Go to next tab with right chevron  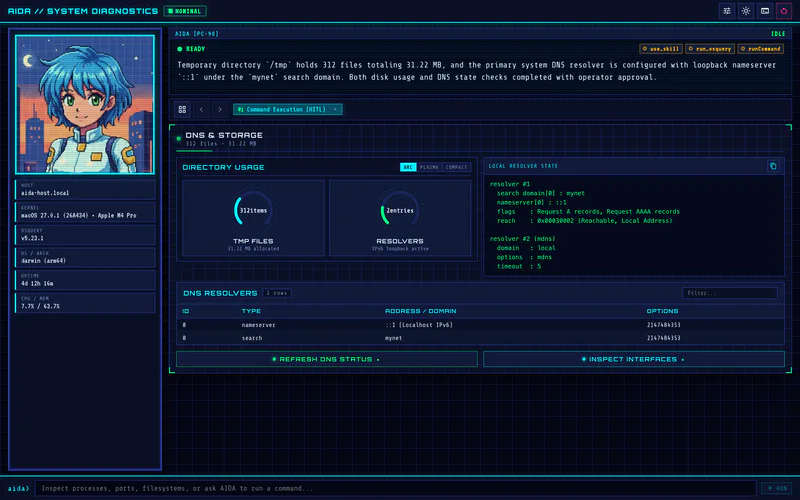tap(220, 109)
